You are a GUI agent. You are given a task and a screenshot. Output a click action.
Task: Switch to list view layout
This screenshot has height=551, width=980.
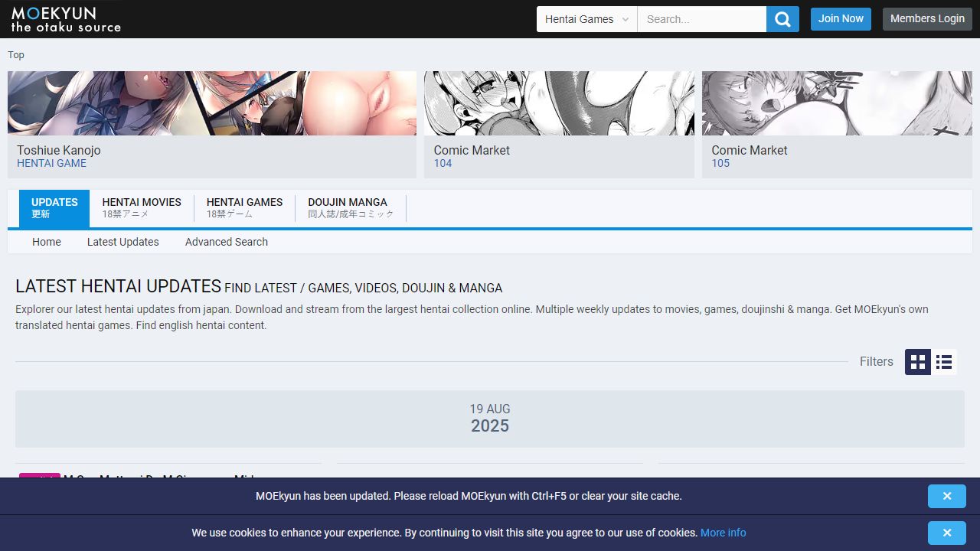tap(944, 362)
